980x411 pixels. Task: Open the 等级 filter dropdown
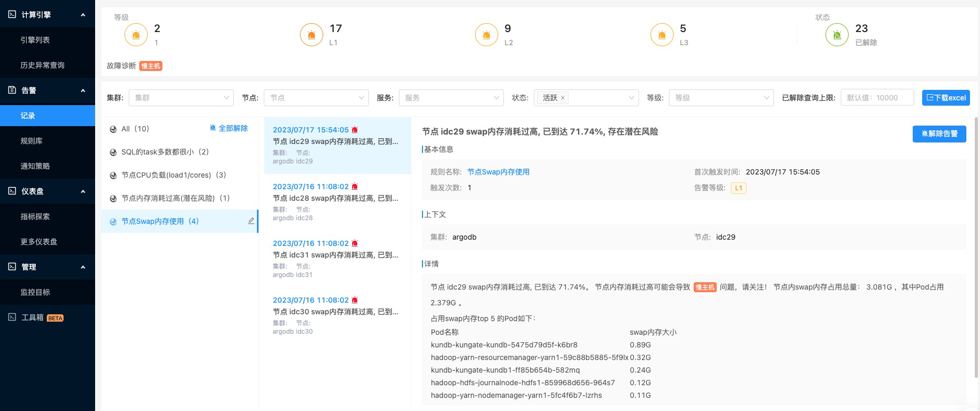pyautogui.click(x=721, y=98)
